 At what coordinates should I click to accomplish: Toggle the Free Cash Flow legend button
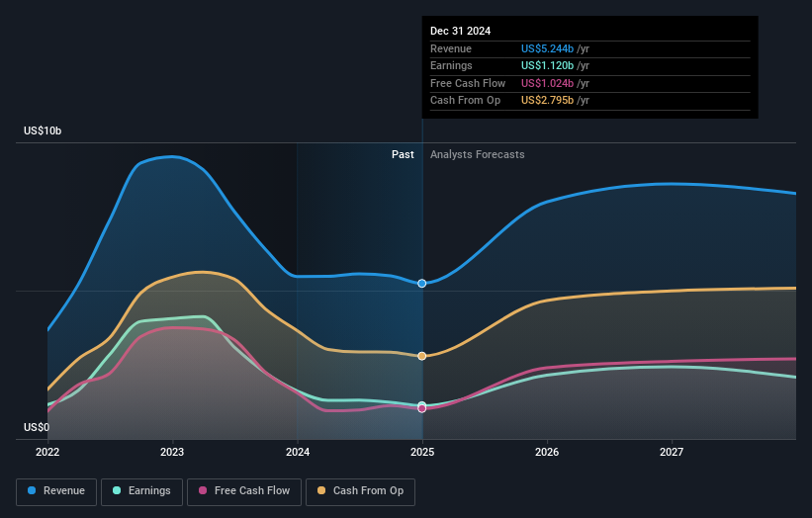pyautogui.click(x=244, y=491)
